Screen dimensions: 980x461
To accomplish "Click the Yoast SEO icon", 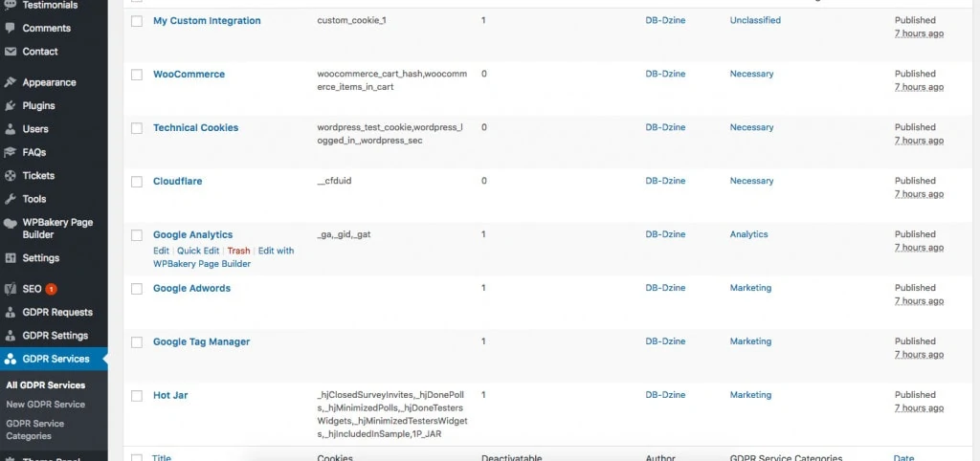I will tap(10, 289).
